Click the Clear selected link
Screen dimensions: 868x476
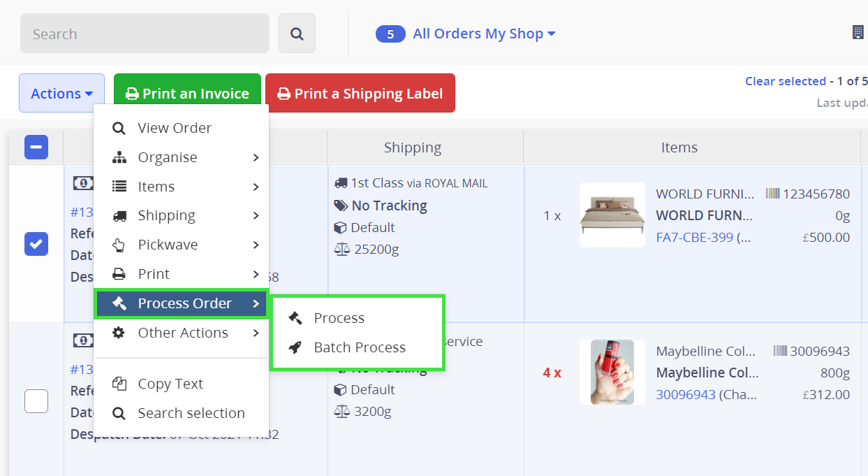coord(785,81)
